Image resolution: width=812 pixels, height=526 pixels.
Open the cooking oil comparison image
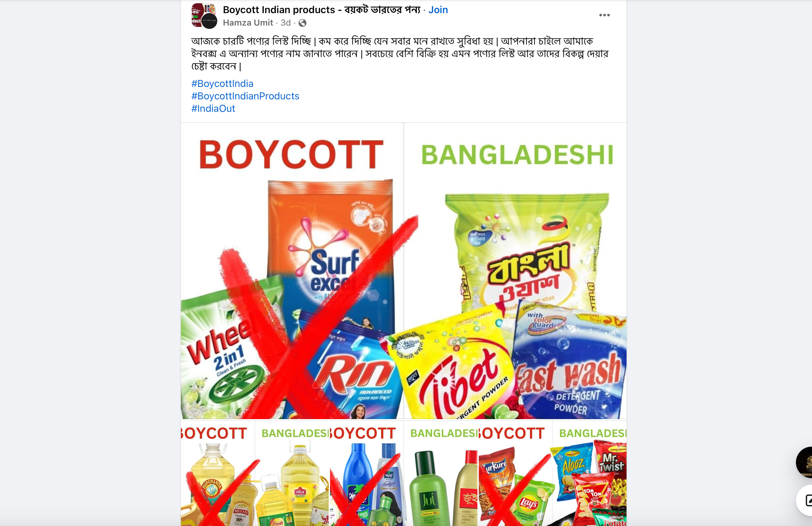click(255, 473)
